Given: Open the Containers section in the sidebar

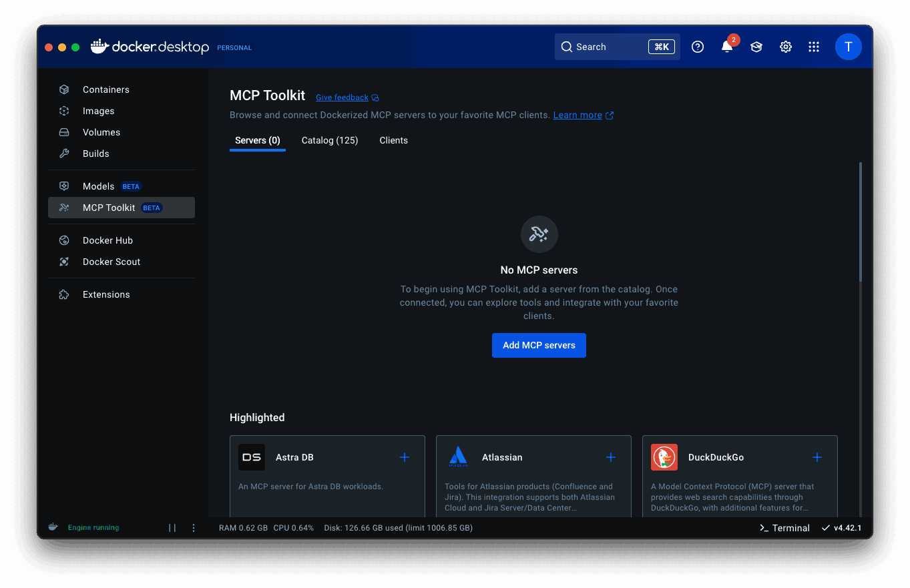Looking at the screenshot, I should click(105, 89).
